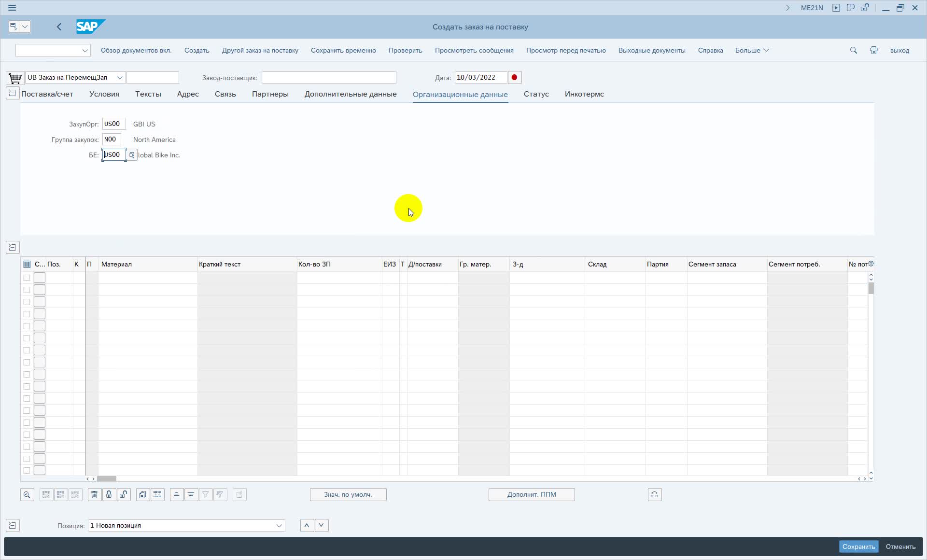Open the Позиция 1 Новая позиция dropdown
This screenshot has height=560, width=927.
tap(279, 525)
